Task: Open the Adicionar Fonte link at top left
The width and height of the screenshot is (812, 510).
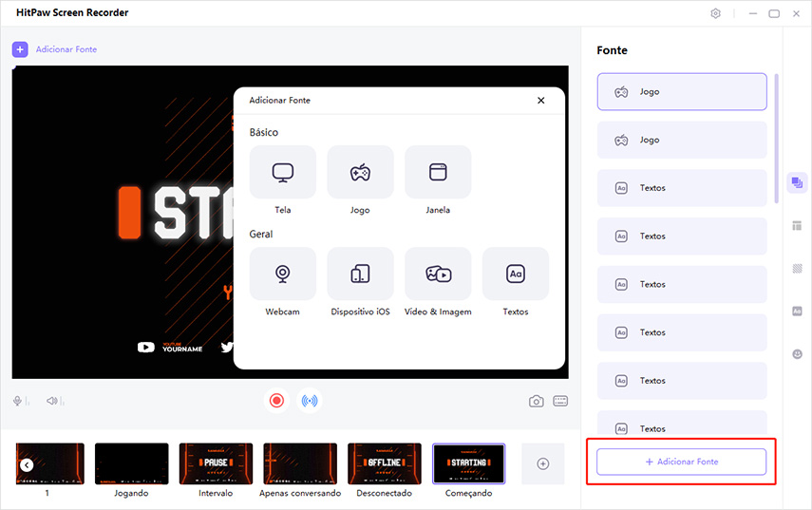Action: point(66,49)
